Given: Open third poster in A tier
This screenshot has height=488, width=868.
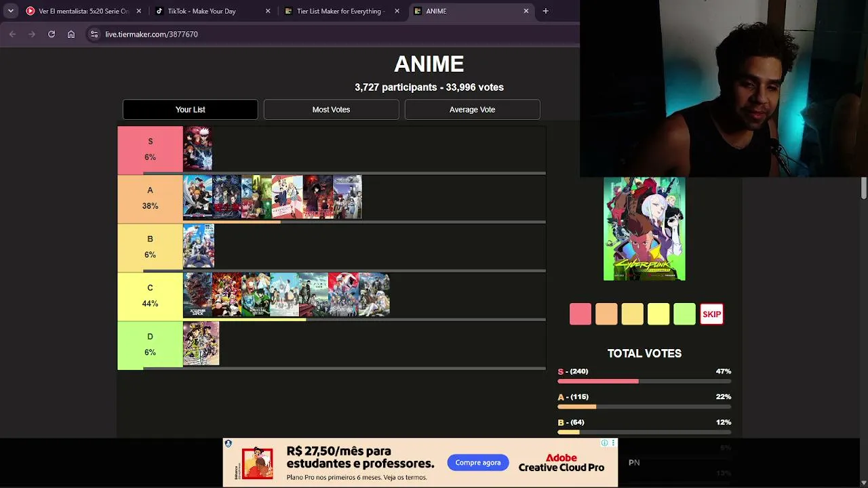Looking at the screenshot, I should (x=256, y=197).
